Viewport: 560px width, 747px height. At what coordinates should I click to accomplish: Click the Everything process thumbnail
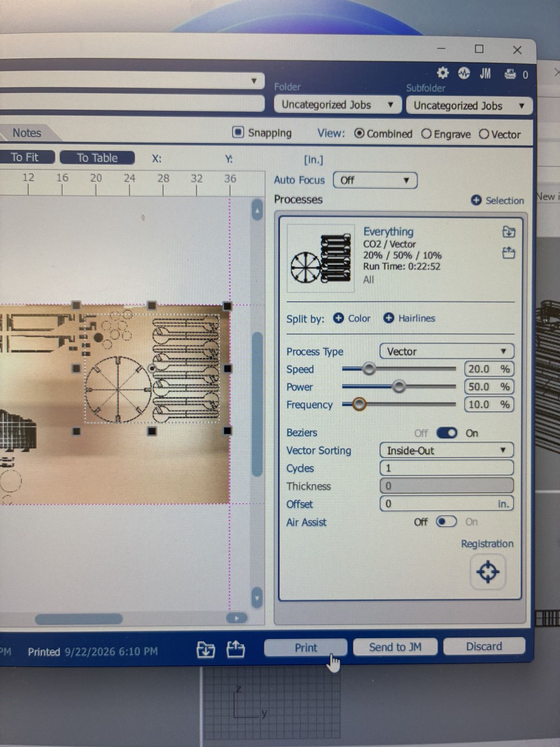point(321,258)
